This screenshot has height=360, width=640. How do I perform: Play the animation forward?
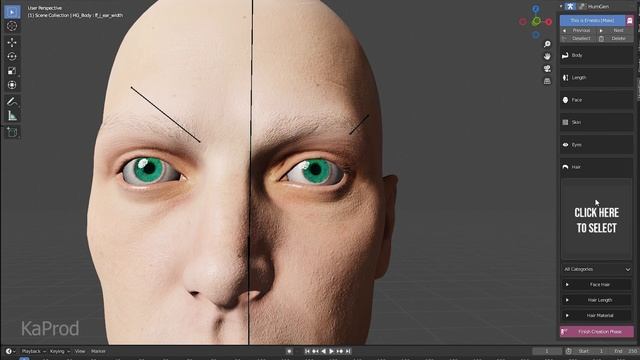tap(331, 351)
